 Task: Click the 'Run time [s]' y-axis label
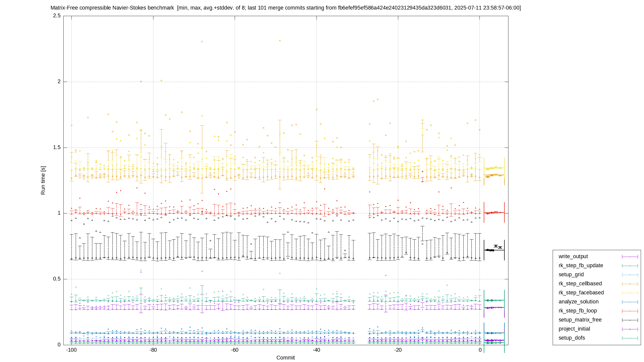43,180
